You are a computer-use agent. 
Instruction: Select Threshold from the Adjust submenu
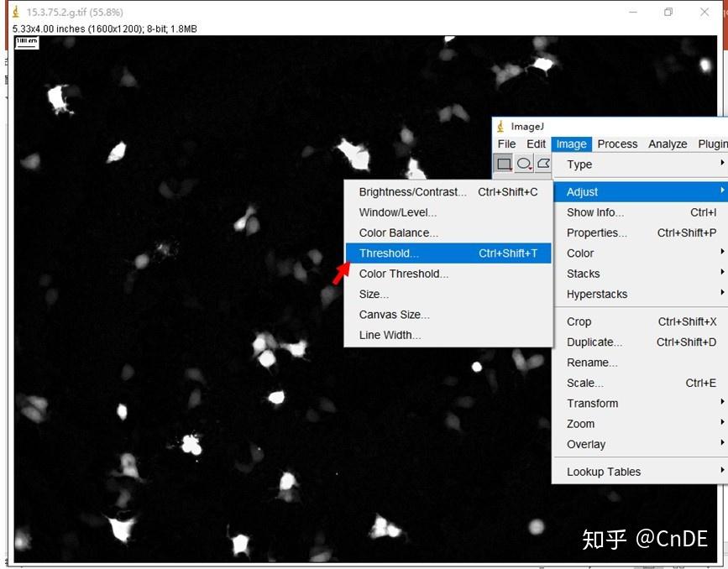[x=389, y=253]
